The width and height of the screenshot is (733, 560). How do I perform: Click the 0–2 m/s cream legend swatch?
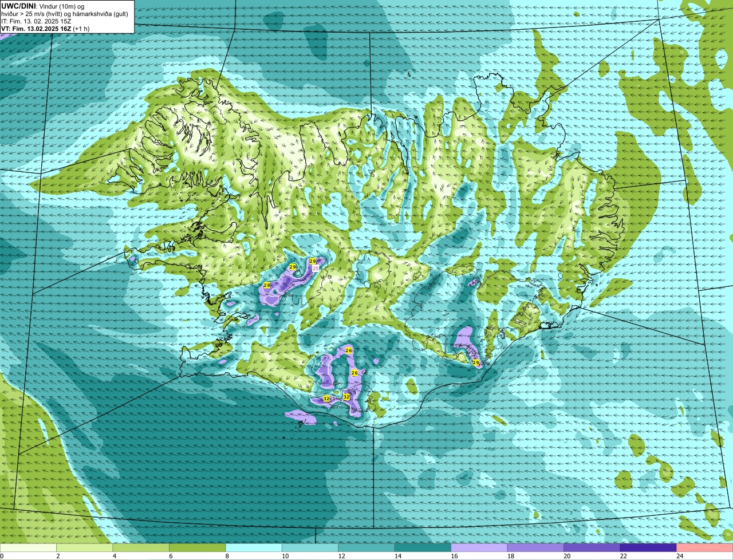pos(28,547)
